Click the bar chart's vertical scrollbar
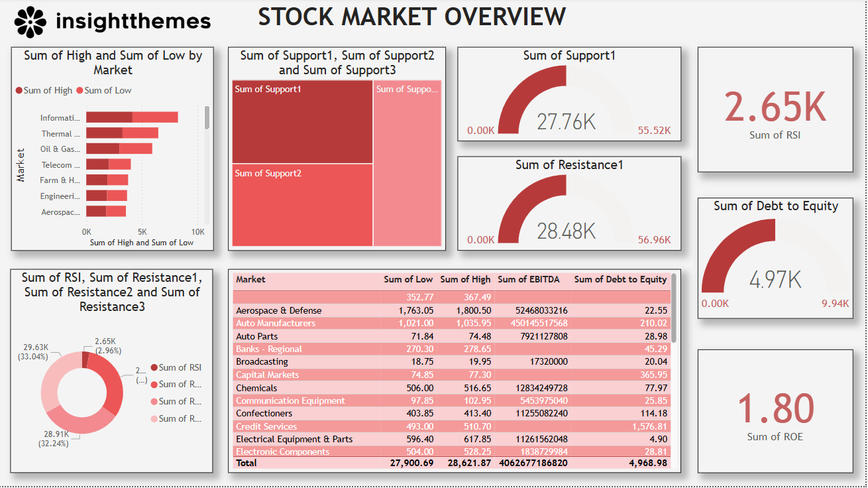This screenshot has width=868, height=488. [207, 118]
